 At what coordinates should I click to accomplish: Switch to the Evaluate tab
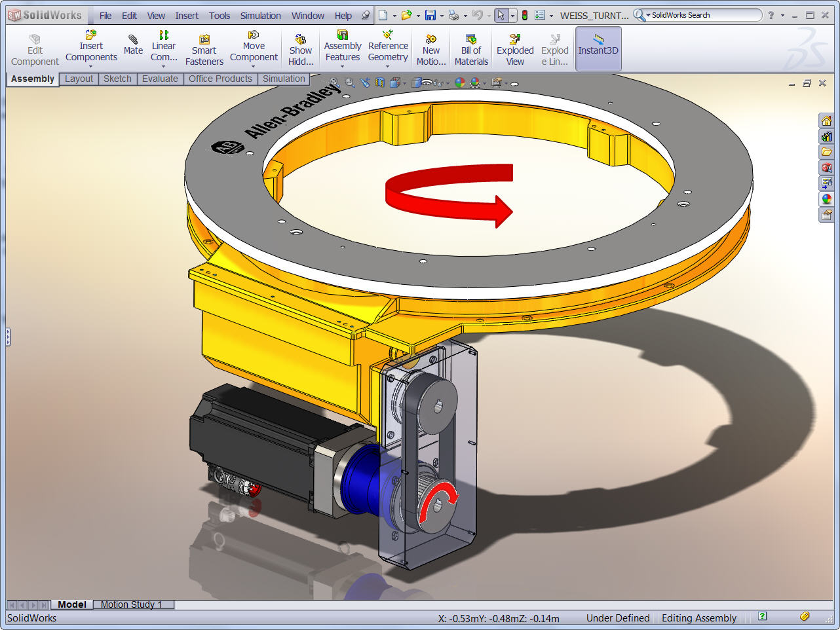pos(160,79)
